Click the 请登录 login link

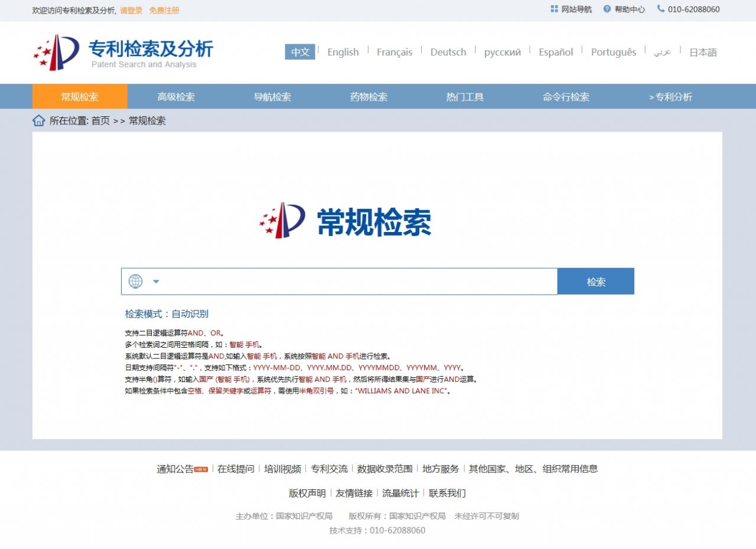click(x=131, y=11)
